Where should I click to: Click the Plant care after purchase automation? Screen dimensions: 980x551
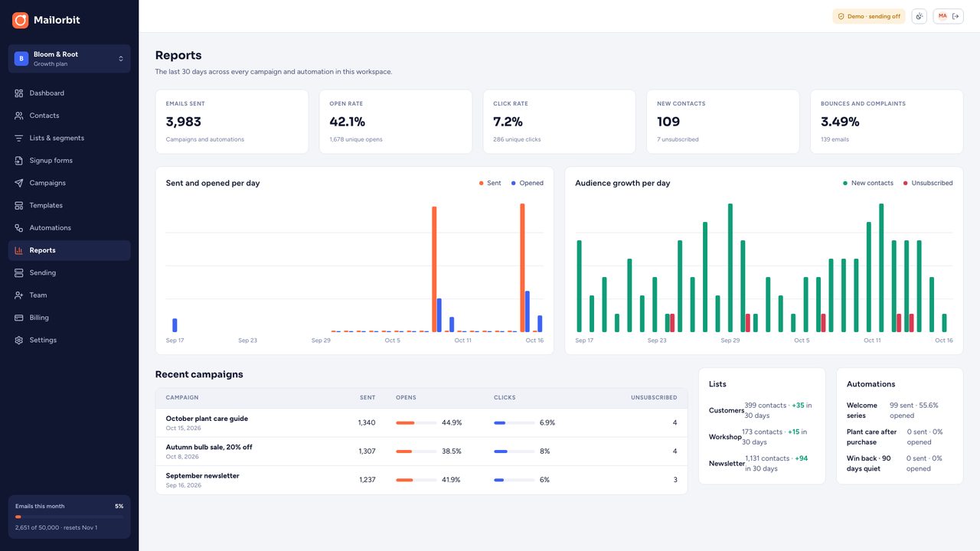click(900, 437)
